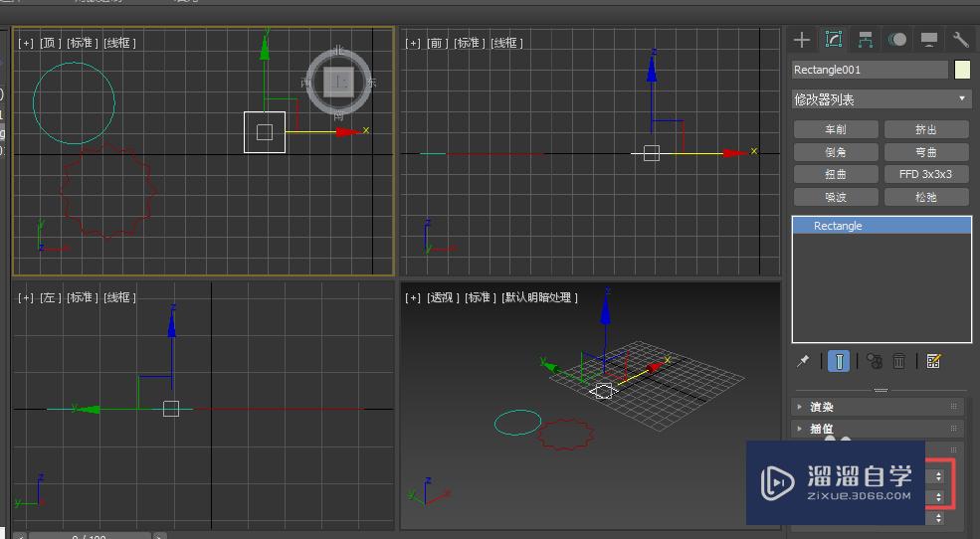
Task: Open the 修改器列表 modifier list dropdown
Action: pyautogui.click(x=882, y=99)
